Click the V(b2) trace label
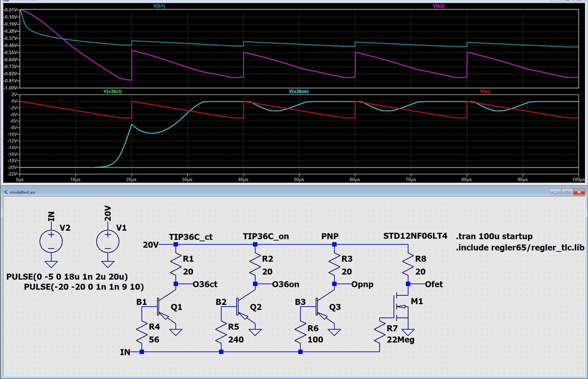Viewport: 588px width, 379px height. [439, 6]
